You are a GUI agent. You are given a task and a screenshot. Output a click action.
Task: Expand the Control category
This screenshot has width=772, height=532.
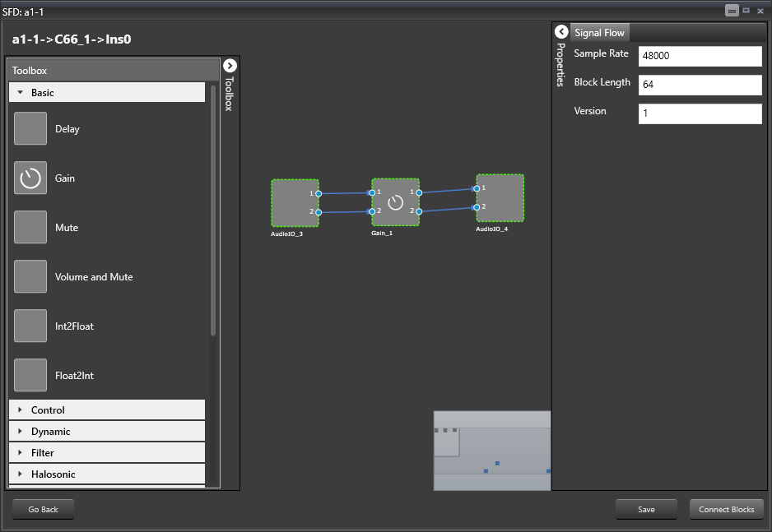(107, 410)
